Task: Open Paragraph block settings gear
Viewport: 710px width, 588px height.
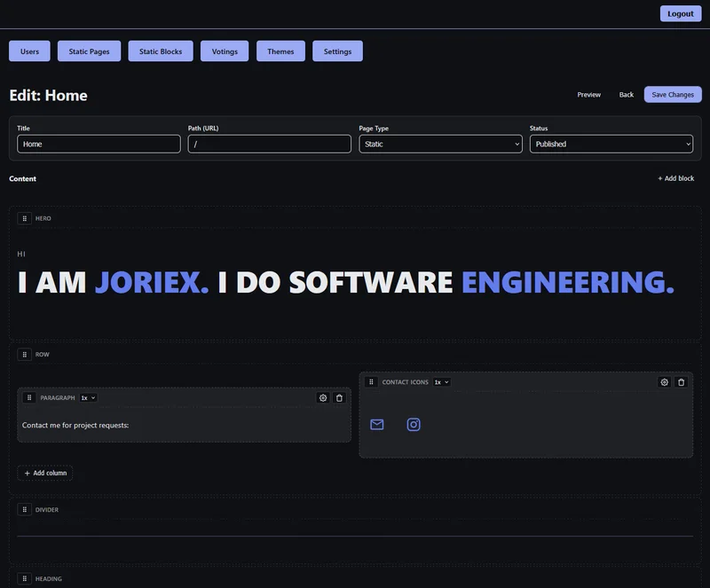Action: point(323,398)
